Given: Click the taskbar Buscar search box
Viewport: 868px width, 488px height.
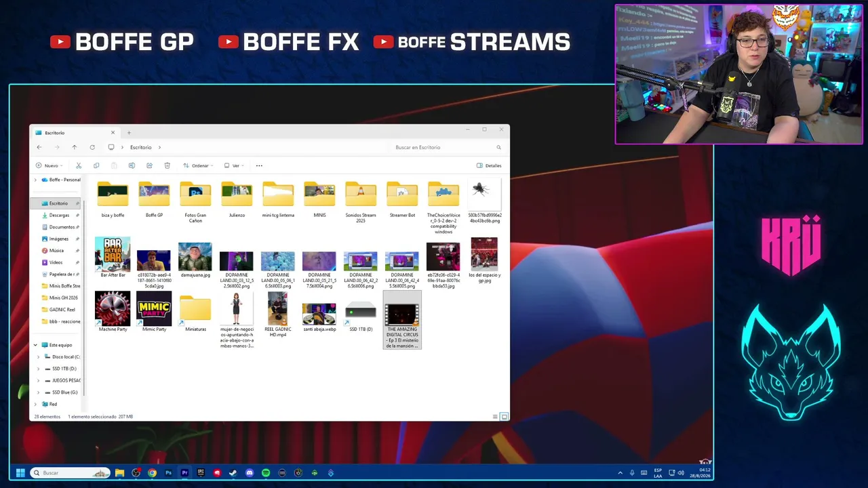Looking at the screenshot, I should tap(70, 473).
